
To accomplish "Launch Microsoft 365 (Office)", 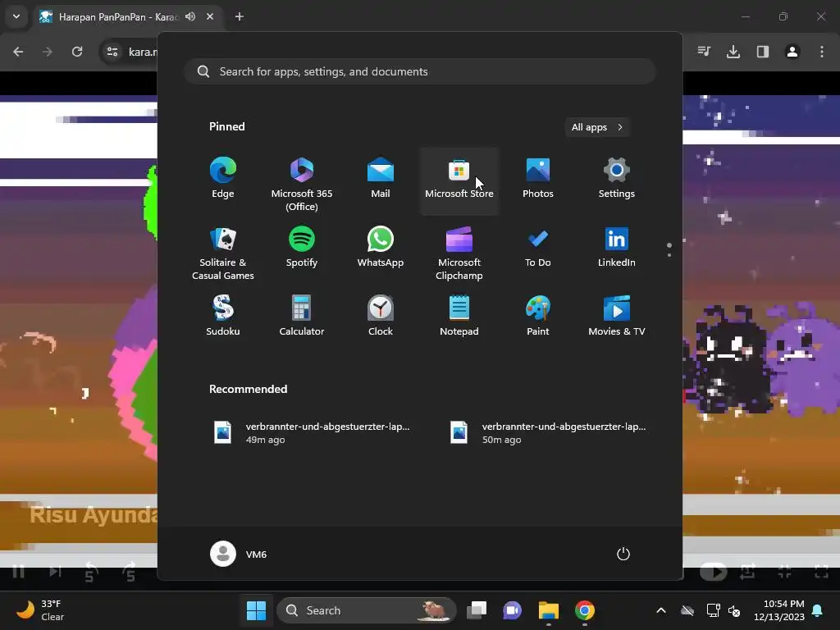I will [302, 183].
